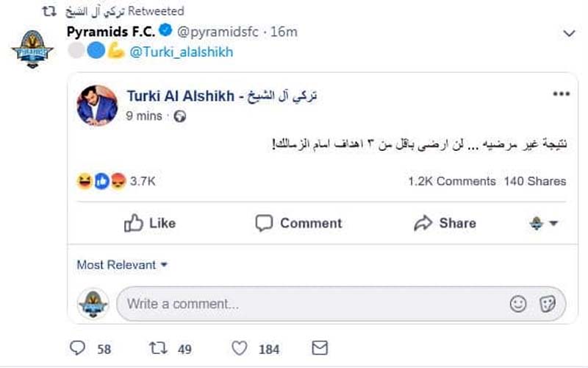Retweet the Pyramids F.C. tweet
The height and width of the screenshot is (368, 588).
159,348
